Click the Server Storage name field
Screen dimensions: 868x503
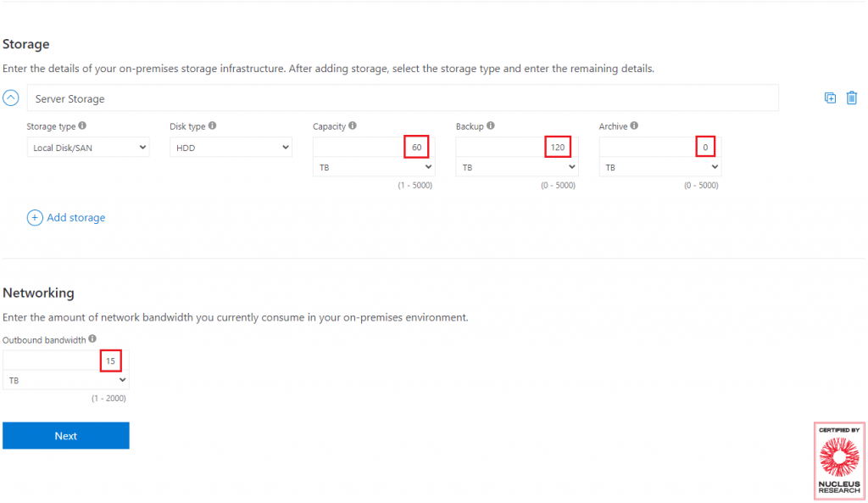click(x=403, y=98)
